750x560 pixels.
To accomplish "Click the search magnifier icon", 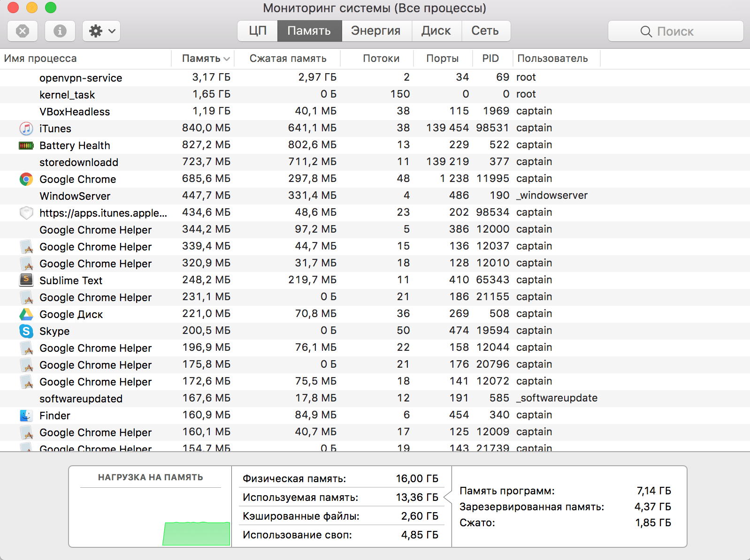I will [646, 31].
